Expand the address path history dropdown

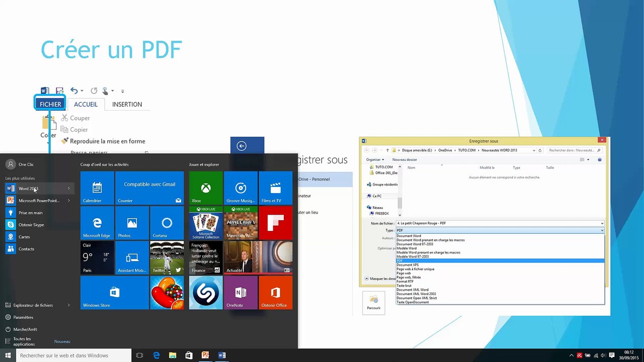coord(534,150)
